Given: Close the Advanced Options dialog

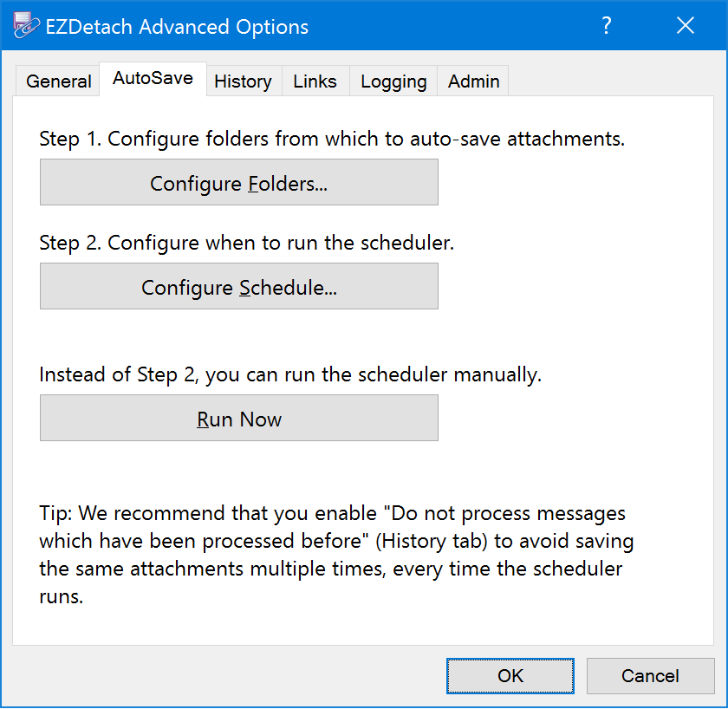Looking at the screenshot, I should coord(686,25).
